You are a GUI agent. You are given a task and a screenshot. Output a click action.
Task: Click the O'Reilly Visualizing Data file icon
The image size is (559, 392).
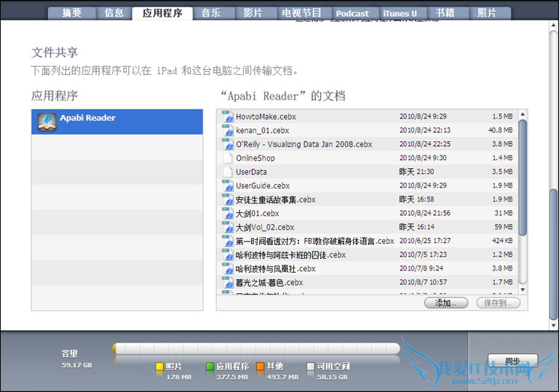(227, 144)
